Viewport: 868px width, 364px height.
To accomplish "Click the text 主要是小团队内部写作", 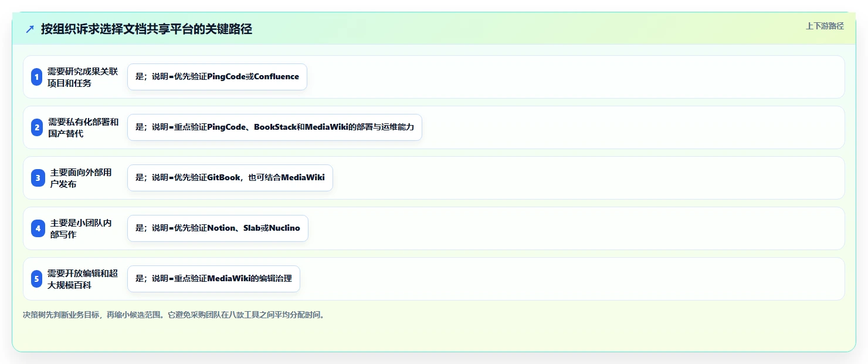I will pos(81,228).
